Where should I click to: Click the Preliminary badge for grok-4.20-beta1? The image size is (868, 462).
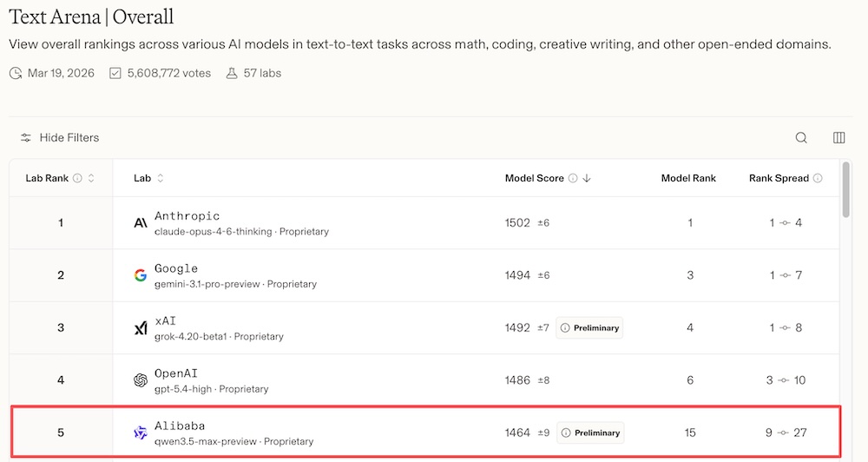[589, 328]
